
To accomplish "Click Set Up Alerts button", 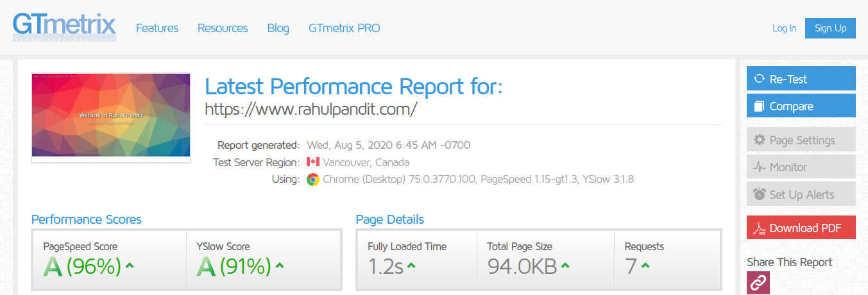I will click(x=801, y=194).
